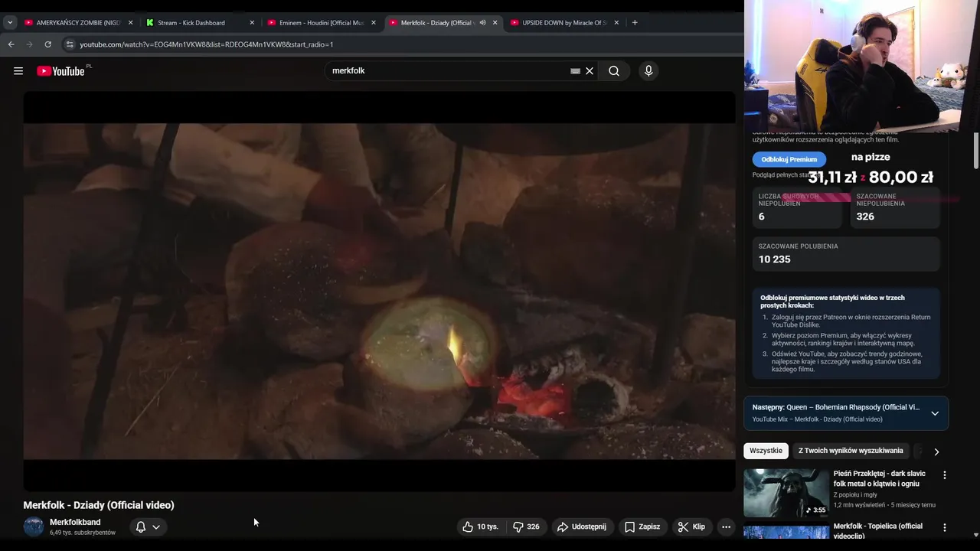The height and width of the screenshot is (551, 980).
Task: Open notification bell for Merkfolkband
Action: pyautogui.click(x=148, y=527)
